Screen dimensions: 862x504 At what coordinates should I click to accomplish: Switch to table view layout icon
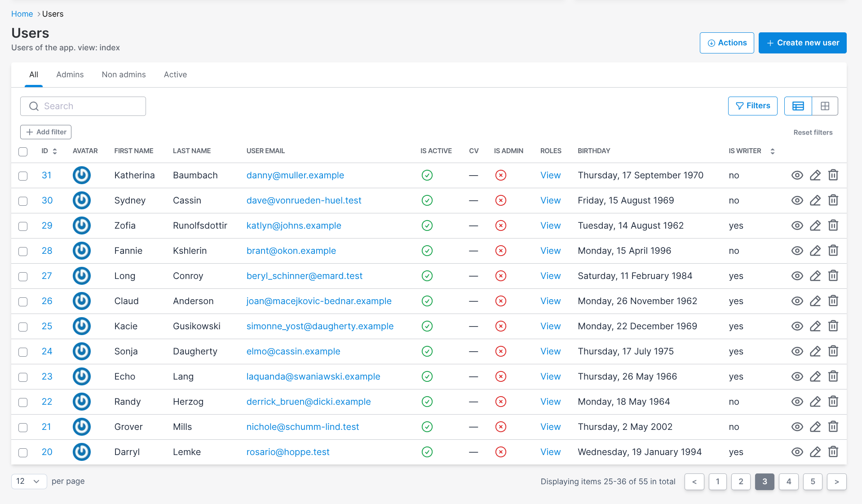(x=798, y=106)
